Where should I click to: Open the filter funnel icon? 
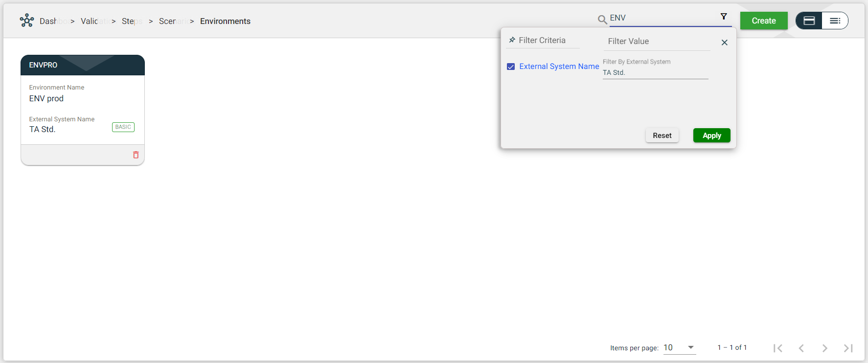pyautogui.click(x=724, y=17)
